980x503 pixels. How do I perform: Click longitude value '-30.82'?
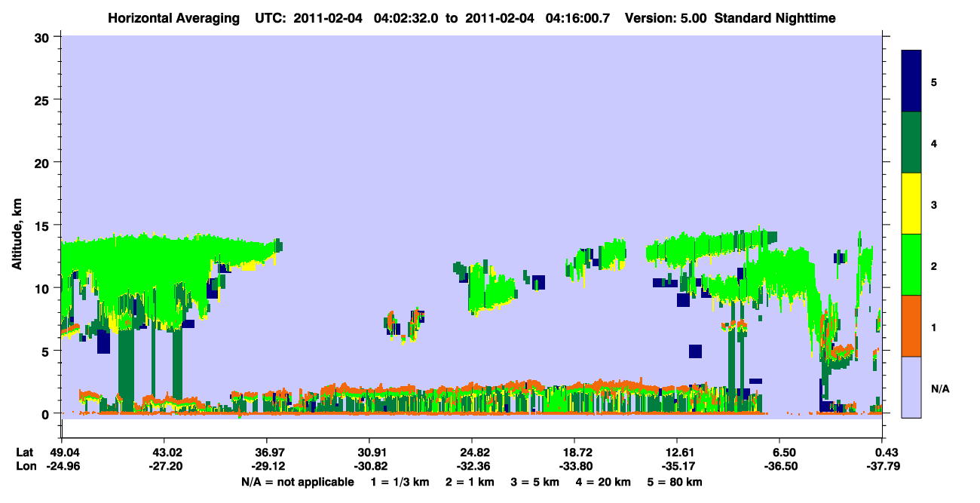tap(369, 466)
